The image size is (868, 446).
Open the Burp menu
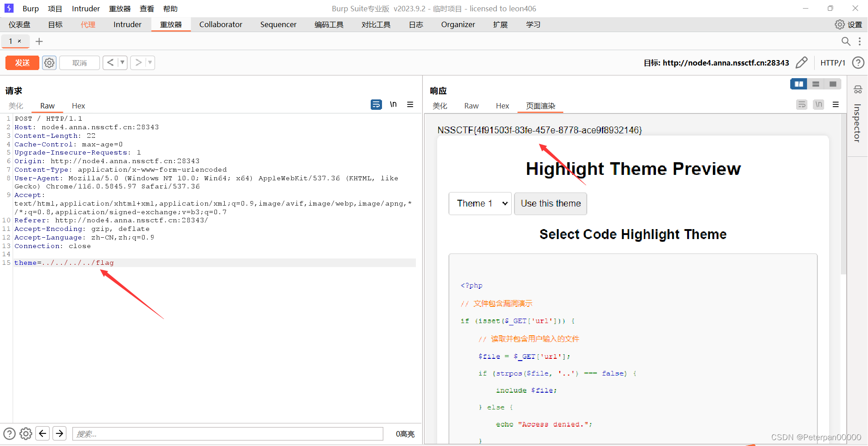tap(31, 9)
